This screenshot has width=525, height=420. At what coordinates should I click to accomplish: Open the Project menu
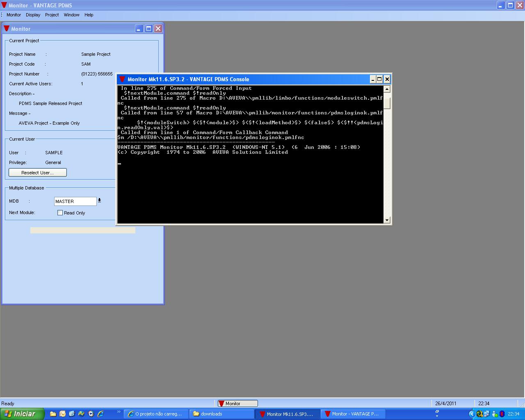52,15
